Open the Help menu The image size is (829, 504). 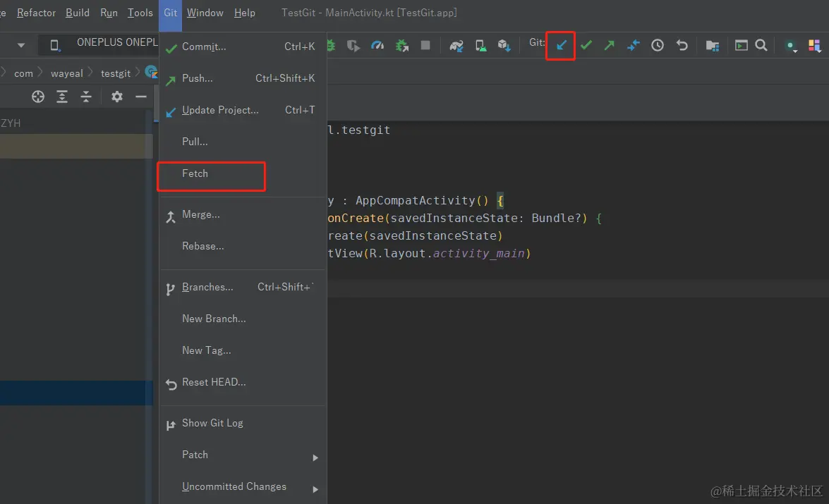(x=245, y=13)
